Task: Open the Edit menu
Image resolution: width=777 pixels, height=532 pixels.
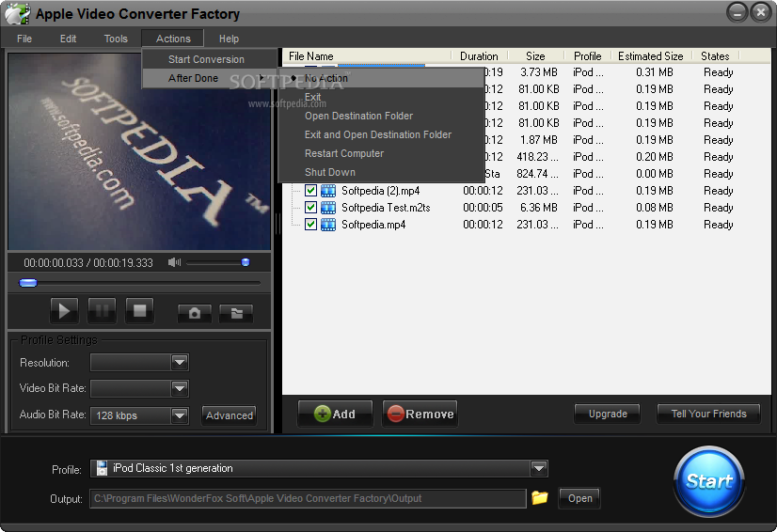Action: point(68,39)
